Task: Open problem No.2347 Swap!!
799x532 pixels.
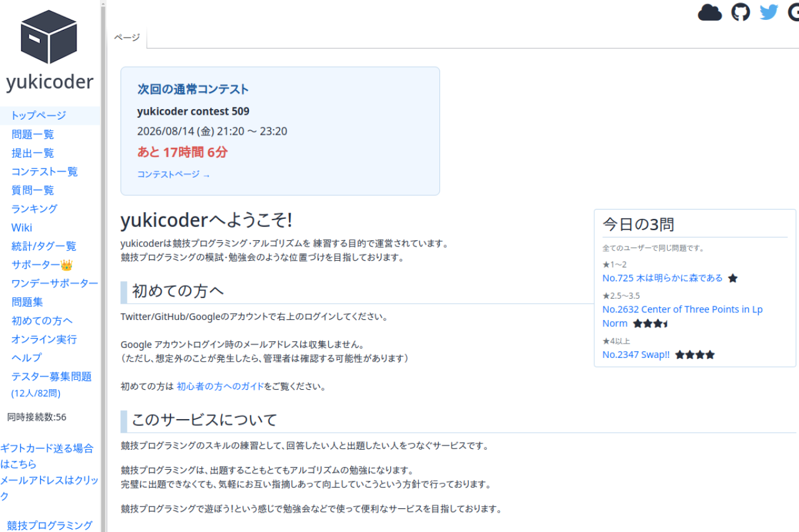Action: pos(635,355)
